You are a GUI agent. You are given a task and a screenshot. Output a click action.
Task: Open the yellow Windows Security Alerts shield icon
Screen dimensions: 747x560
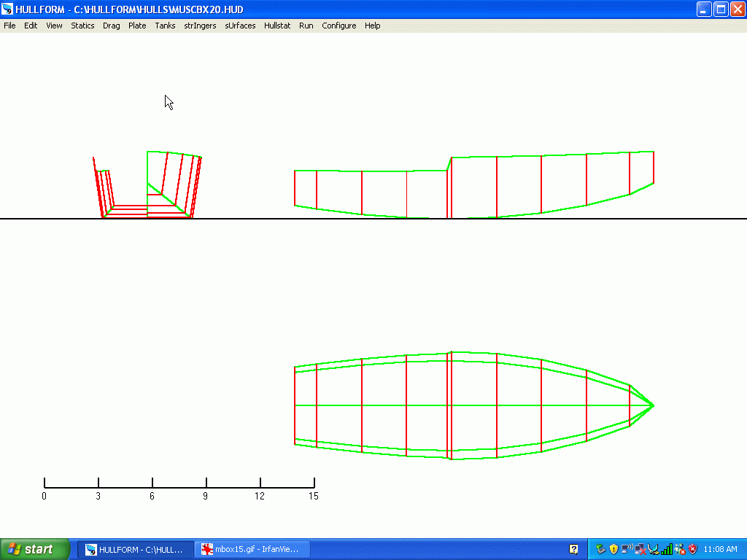tap(614, 549)
